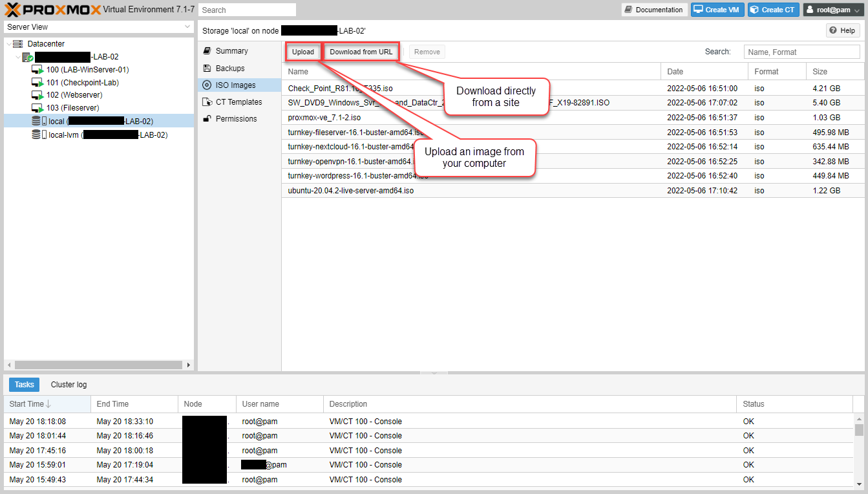Select turnkey-wordpress-16.1 iso row
The height and width of the screenshot is (494, 868).
tap(573, 176)
